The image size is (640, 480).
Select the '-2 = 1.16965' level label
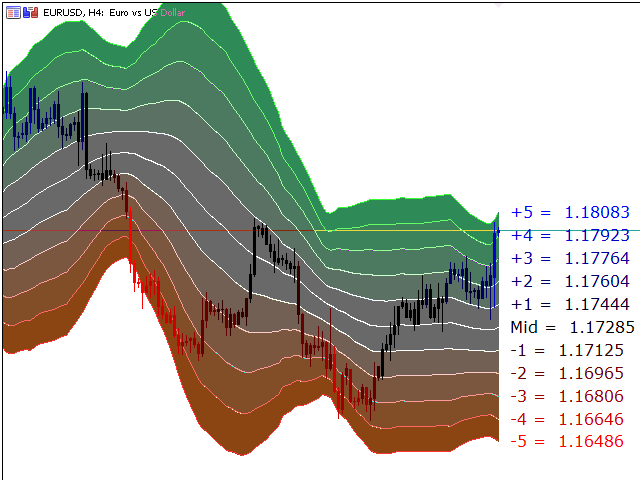click(567, 373)
